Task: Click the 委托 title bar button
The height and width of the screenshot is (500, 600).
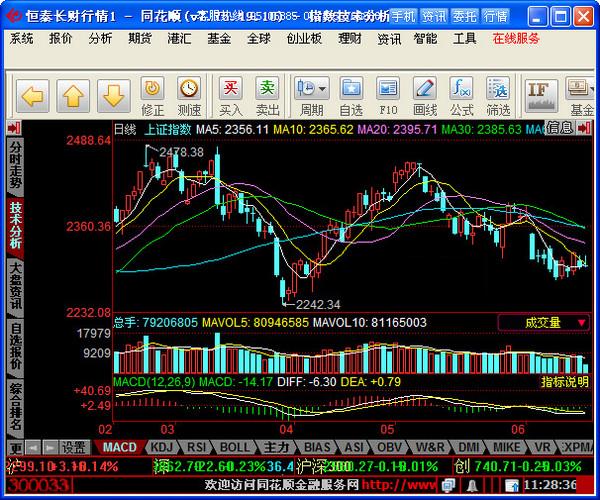Action: point(465,16)
